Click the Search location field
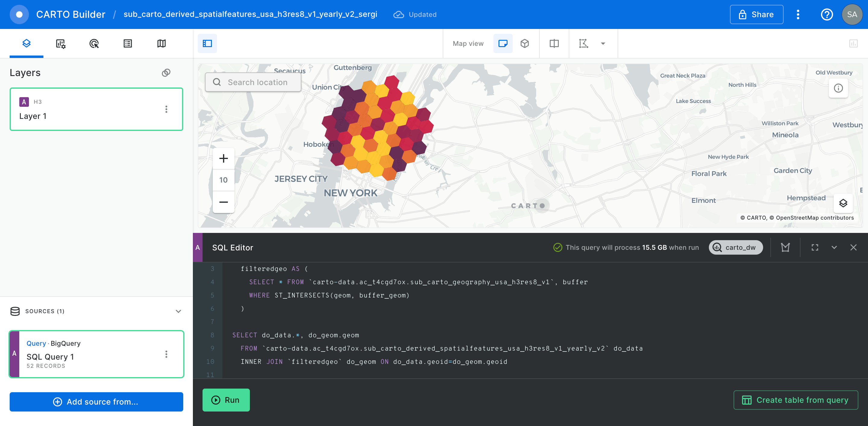This screenshot has height=426, width=868. click(x=257, y=82)
